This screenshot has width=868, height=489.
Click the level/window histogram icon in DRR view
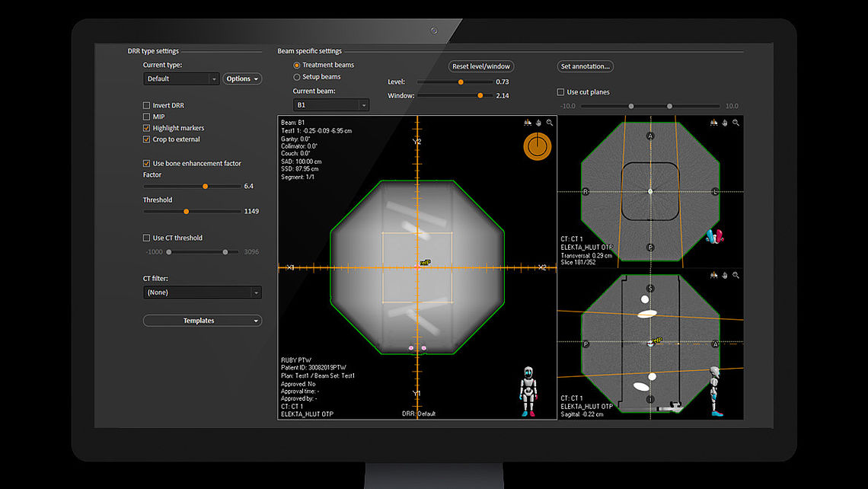point(528,123)
